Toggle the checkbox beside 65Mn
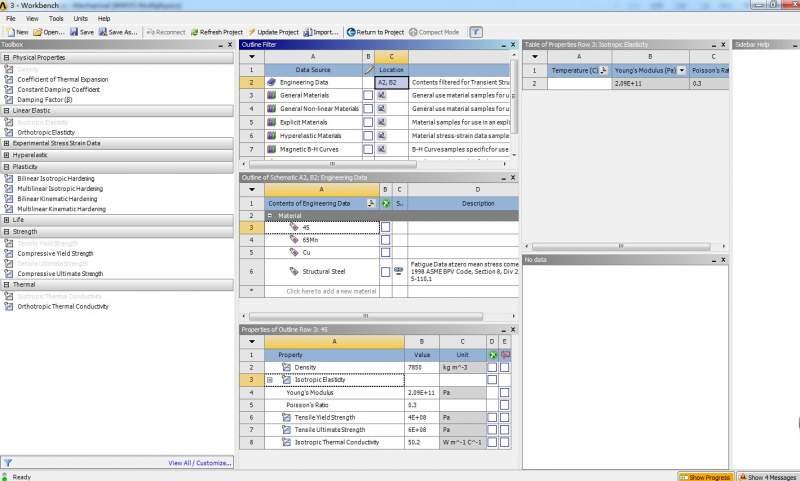800x481 pixels. (x=386, y=240)
